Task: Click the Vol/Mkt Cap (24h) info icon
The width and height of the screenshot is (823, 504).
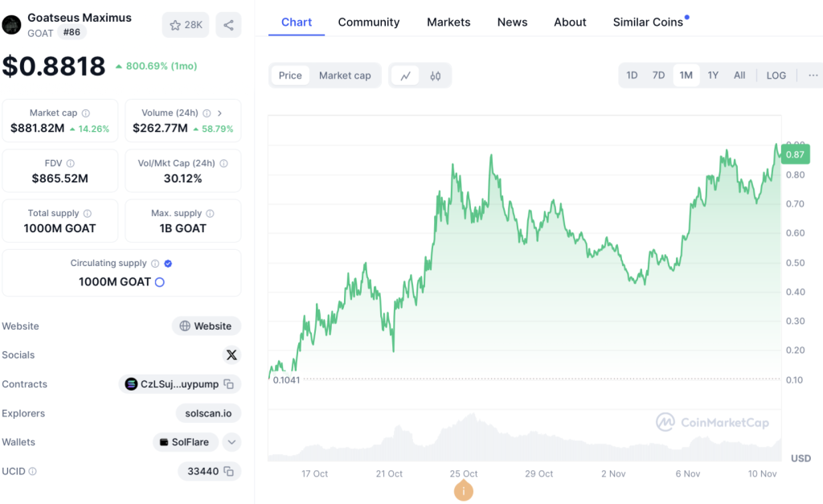Action: point(223,163)
